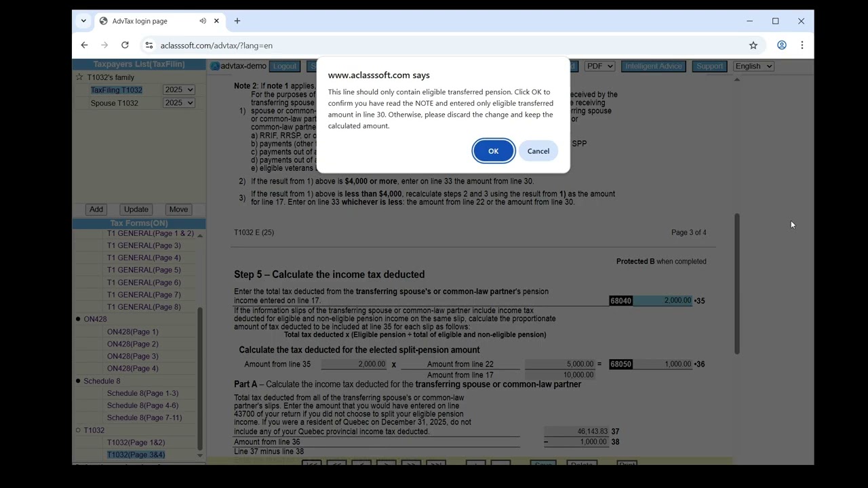This screenshot has width=868, height=488.
Task: Click the form page vertical scrollbar
Action: pyautogui.click(x=736, y=283)
